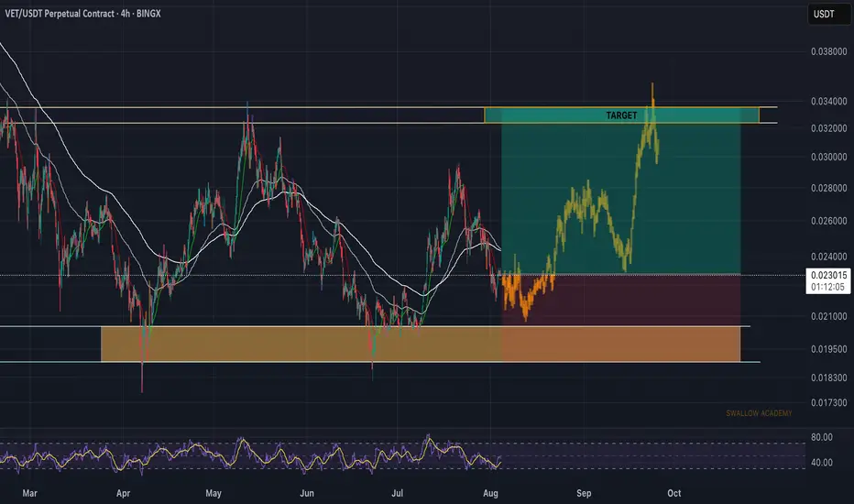Click the 0.017300 price axis label
The height and width of the screenshot is (504, 854).
pos(828,402)
